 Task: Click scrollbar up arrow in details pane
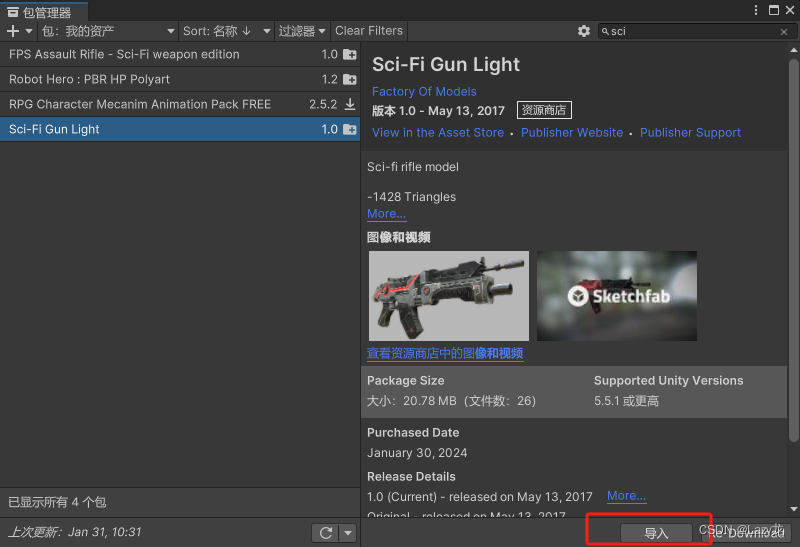[793, 50]
